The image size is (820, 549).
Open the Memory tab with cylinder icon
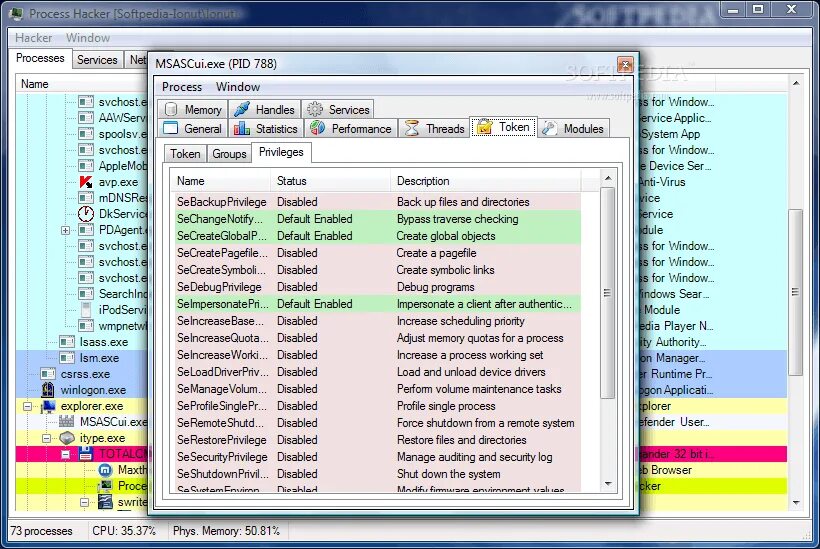coord(192,109)
